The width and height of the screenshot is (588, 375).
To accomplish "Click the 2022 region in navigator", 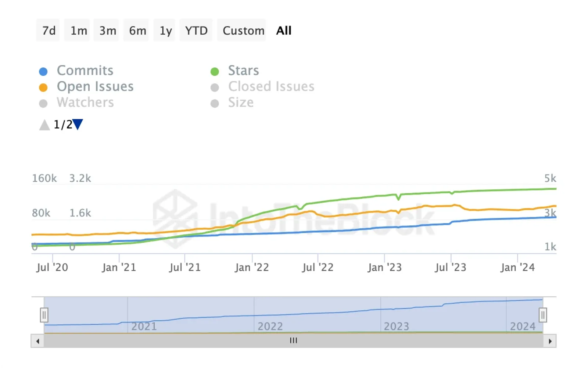I will [x=270, y=326].
